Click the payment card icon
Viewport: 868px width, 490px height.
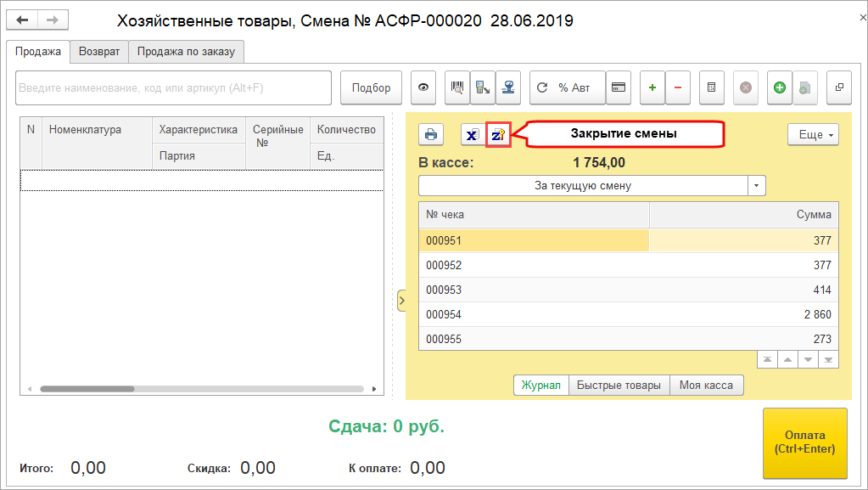point(619,87)
